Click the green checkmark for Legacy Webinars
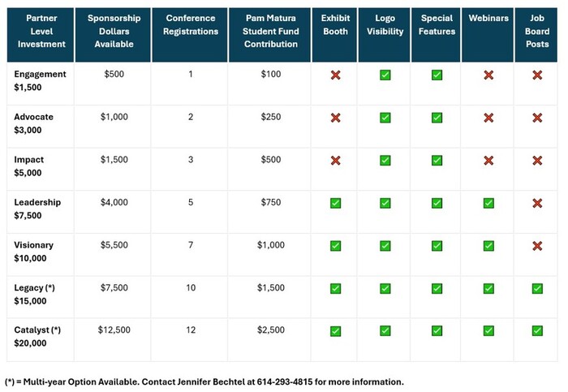 [x=488, y=288]
